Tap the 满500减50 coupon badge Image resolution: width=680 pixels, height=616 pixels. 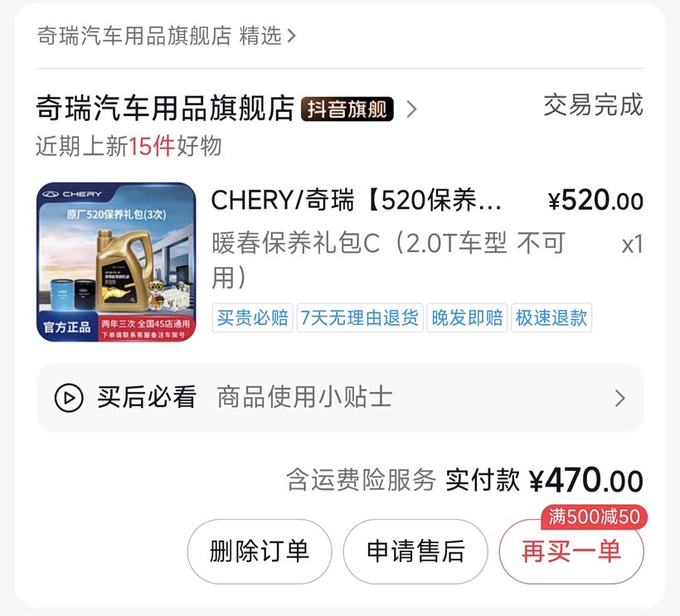pyautogui.click(x=594, y=517)
